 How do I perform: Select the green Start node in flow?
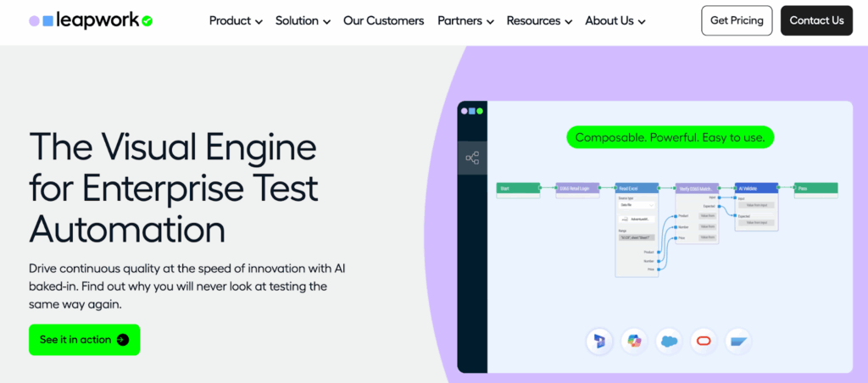pos(518,188)
